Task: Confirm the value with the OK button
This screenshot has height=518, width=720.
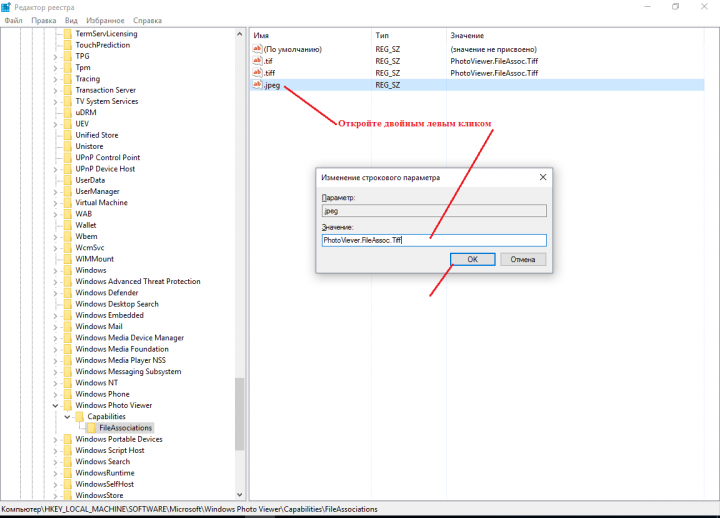Action: (x=472, y=259)
